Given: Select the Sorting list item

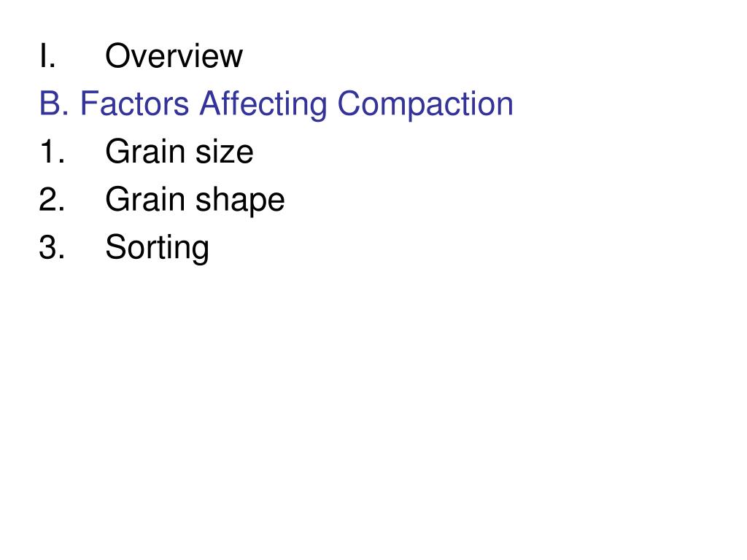Looking at the screenshot, I should 158,248.
